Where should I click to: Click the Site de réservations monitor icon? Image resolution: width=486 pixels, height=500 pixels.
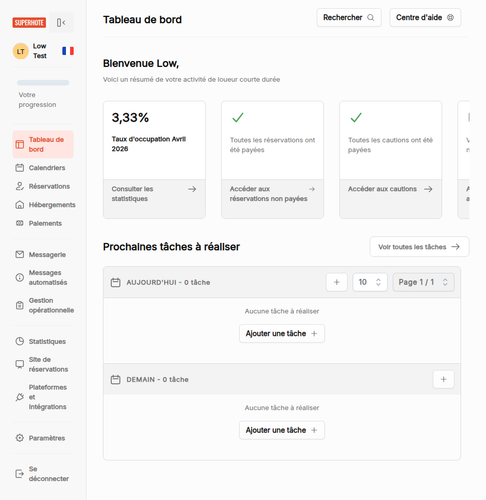[20, 364]
